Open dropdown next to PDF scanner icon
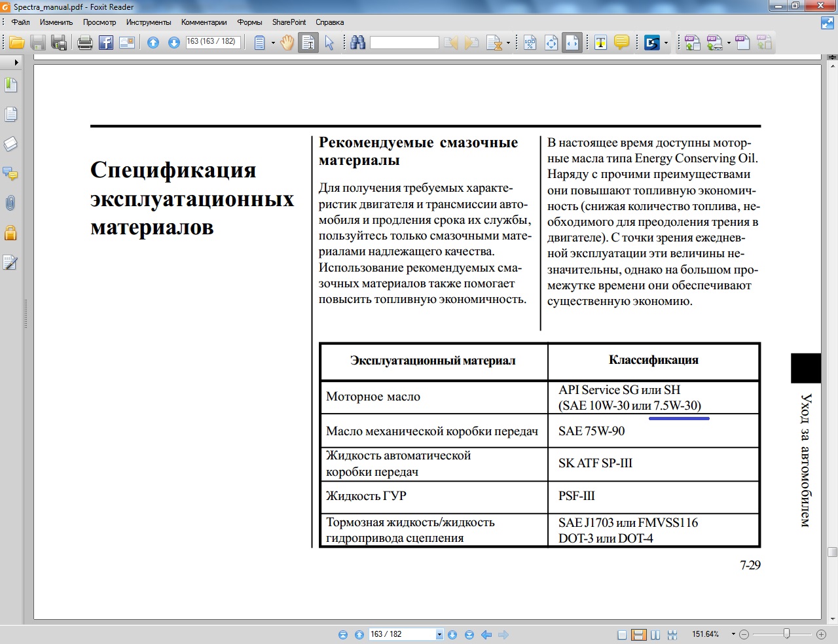The width and height of the screenshot is (838, 644). coord(729,43)
